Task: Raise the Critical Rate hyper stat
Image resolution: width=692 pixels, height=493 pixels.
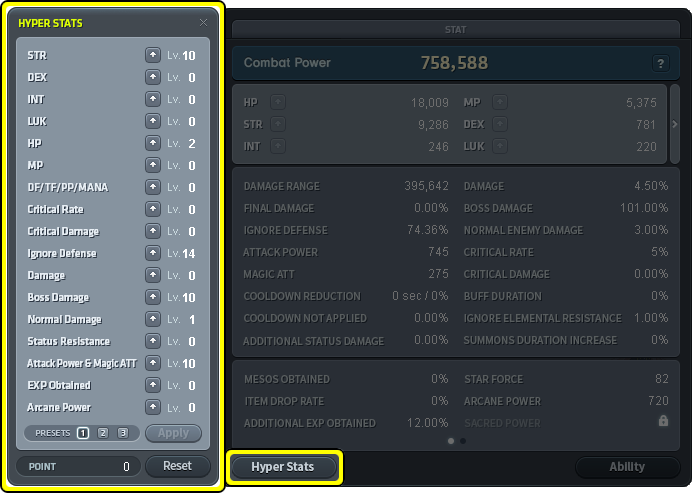Action: (152, 209)
